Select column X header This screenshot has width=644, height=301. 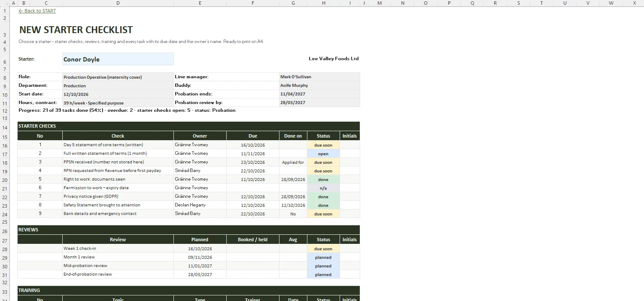click(635, 3)
